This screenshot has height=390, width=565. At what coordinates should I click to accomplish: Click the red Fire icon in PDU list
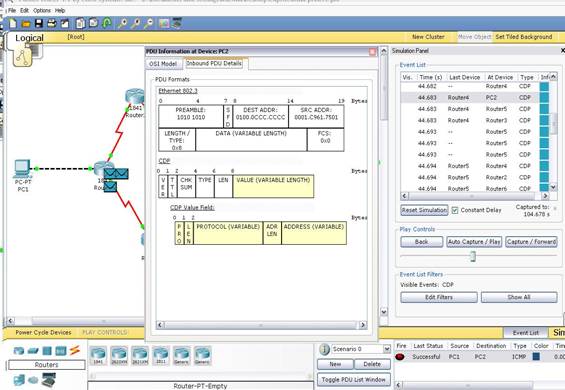400,357
